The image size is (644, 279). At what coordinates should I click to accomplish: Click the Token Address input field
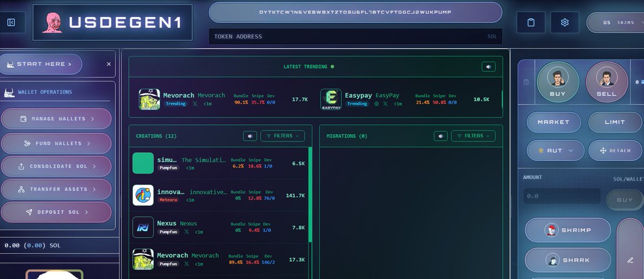pos(355,36)
